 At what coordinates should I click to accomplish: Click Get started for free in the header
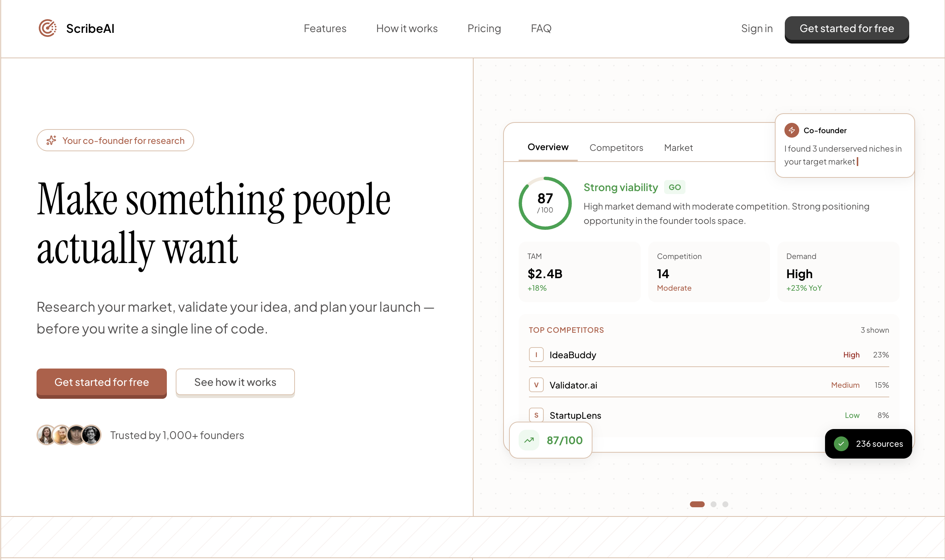(846, 29)
